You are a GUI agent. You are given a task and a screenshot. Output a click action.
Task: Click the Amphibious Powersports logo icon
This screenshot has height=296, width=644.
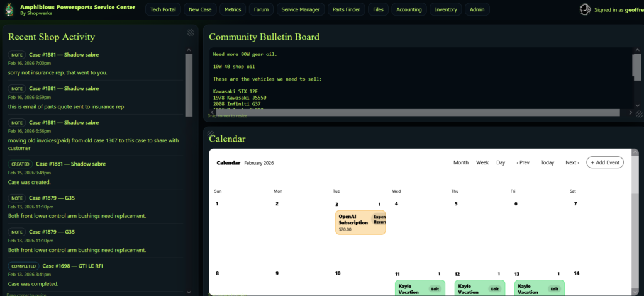9,9
